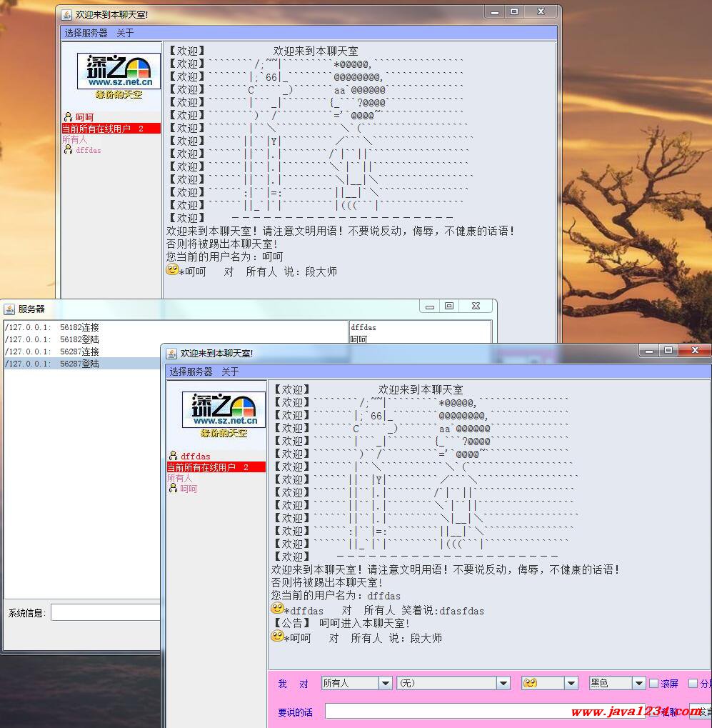Click the Java icon in the front chat window title bar
The height and width of the screenshot is (728, 712).
(171, 354)
